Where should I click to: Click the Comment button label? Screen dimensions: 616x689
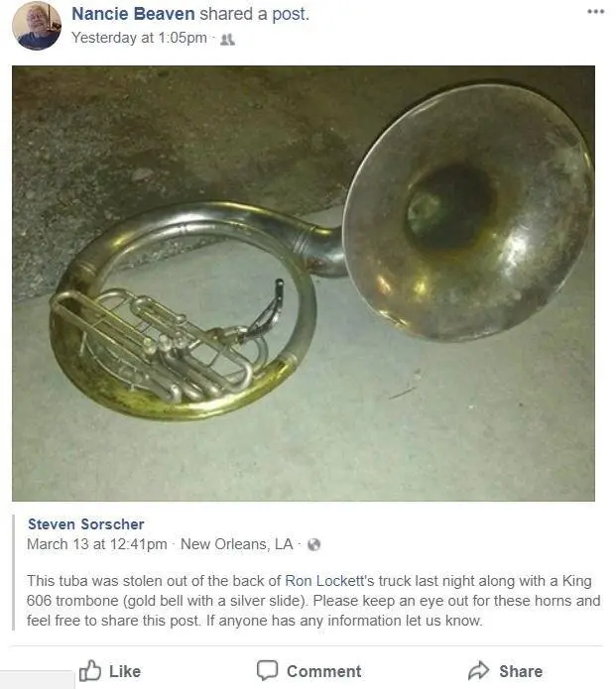click(324, 671)
